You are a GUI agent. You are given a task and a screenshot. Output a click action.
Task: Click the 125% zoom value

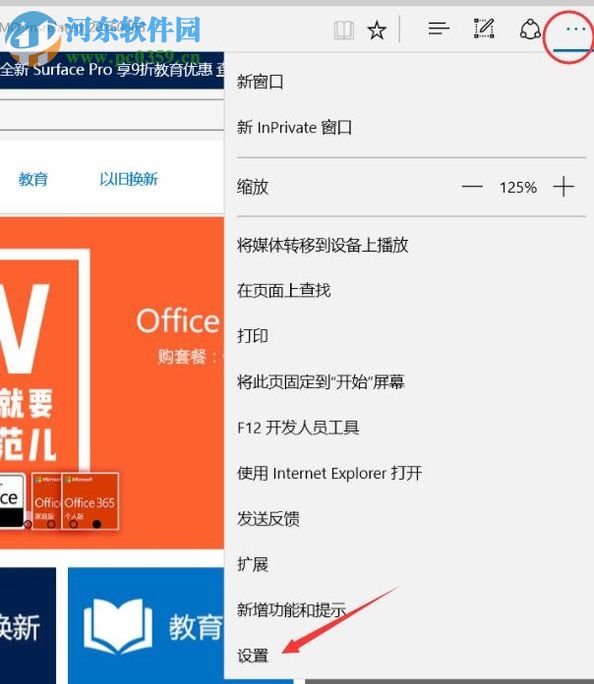(x=518, y=188)
